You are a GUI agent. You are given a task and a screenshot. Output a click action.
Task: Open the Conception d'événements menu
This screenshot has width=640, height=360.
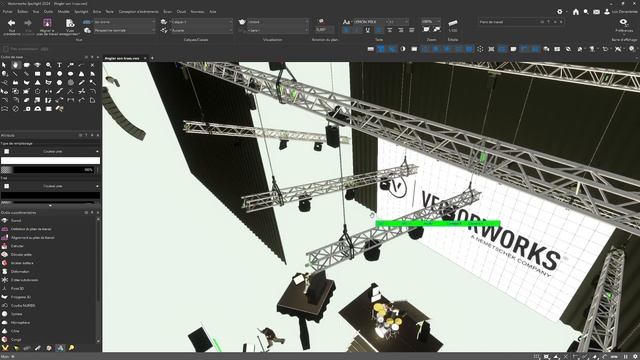pos(138,12)
